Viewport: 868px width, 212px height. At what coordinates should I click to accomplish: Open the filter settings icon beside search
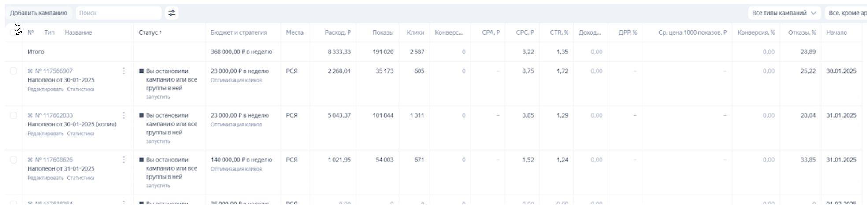pyautogui.click(x=171, y=13)
